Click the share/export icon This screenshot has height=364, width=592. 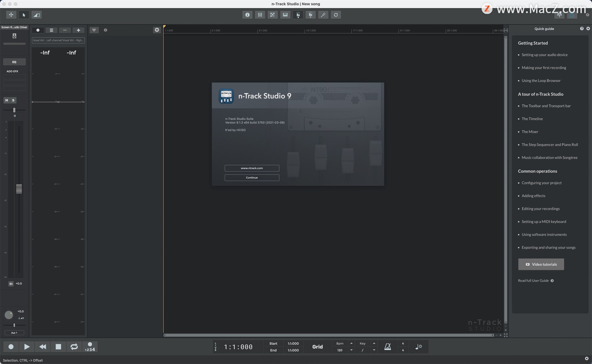tap(572, 15)
